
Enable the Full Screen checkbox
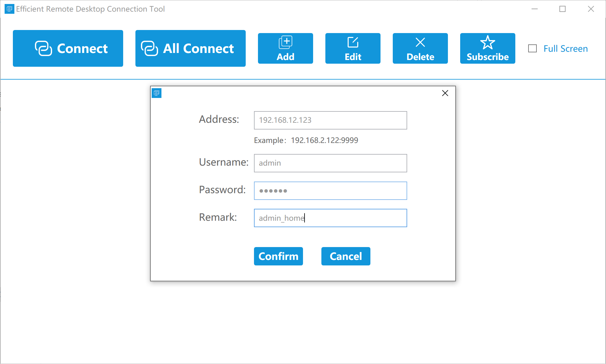click(532, 49)
